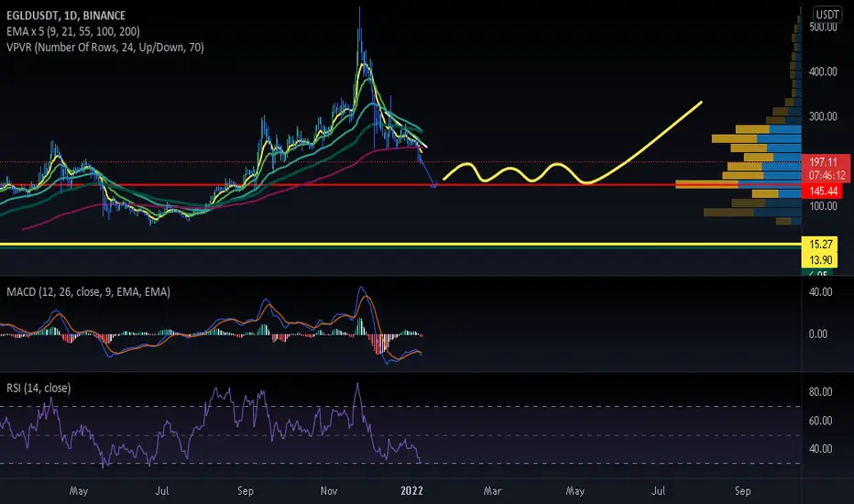Viewport: 854px width, 504px height.
Task: Click the first May label on time axis
Action: click(x=79, y=491)
